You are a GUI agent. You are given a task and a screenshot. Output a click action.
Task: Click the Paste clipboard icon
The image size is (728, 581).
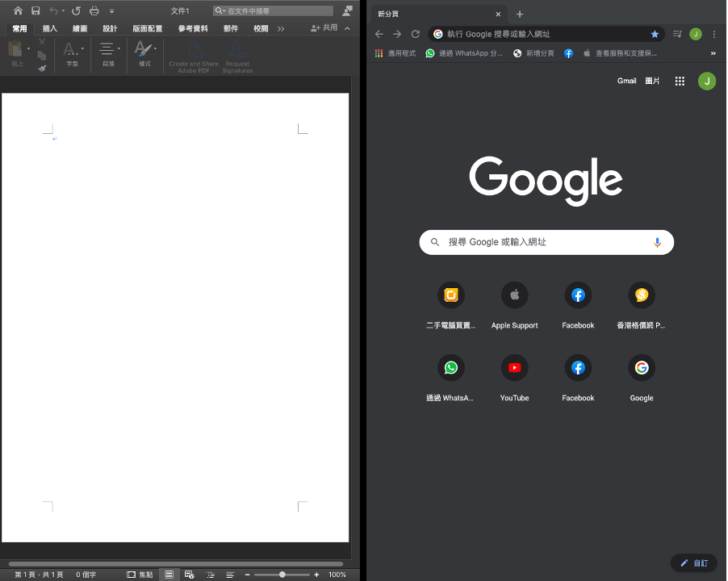tap(16, 49)
